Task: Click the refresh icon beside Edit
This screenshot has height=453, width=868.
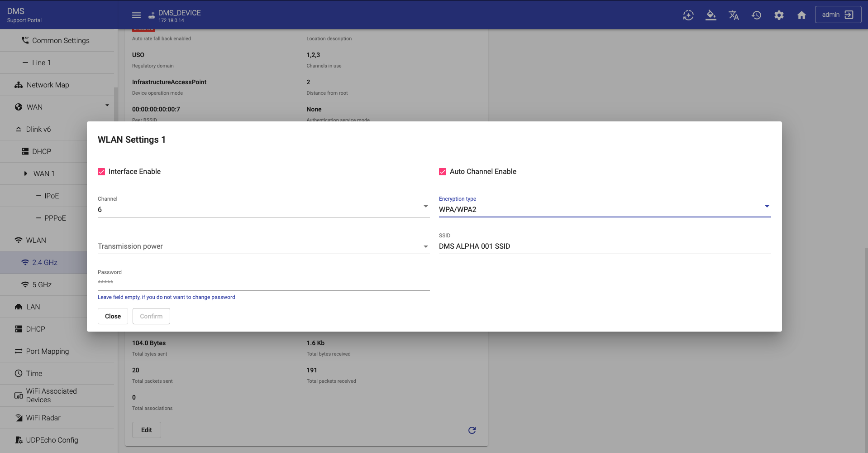Action: click(x=472, y=430)
